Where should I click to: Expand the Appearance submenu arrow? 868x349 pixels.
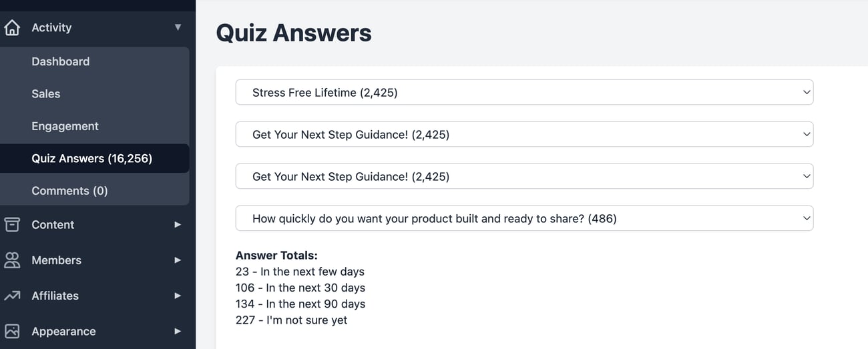(178, 331)
